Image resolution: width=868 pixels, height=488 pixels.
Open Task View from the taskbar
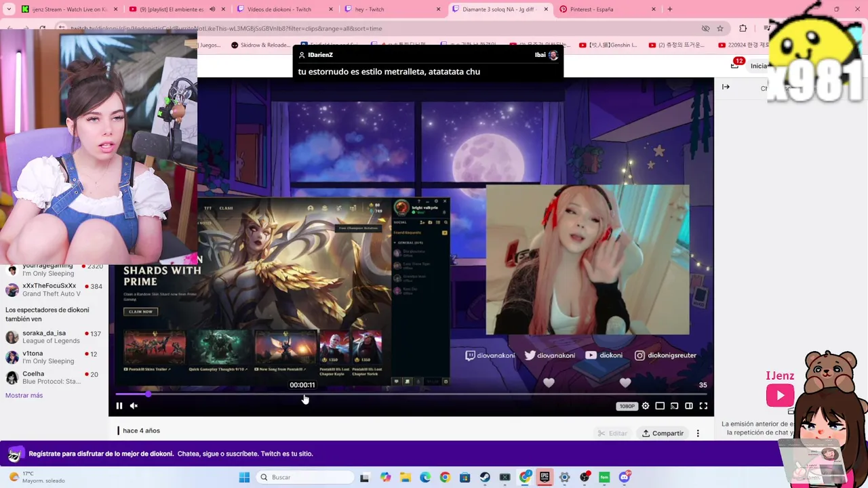click(x=364, y=477)
